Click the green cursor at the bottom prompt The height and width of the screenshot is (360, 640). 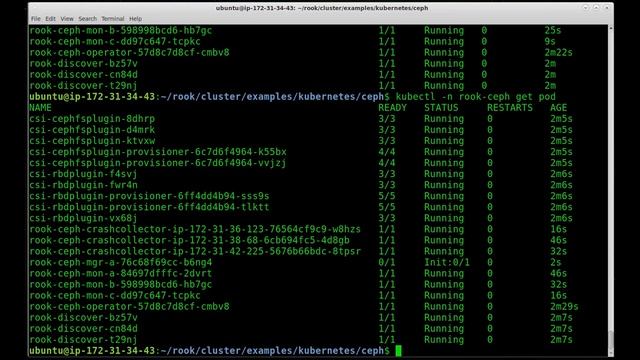point(398,351)
